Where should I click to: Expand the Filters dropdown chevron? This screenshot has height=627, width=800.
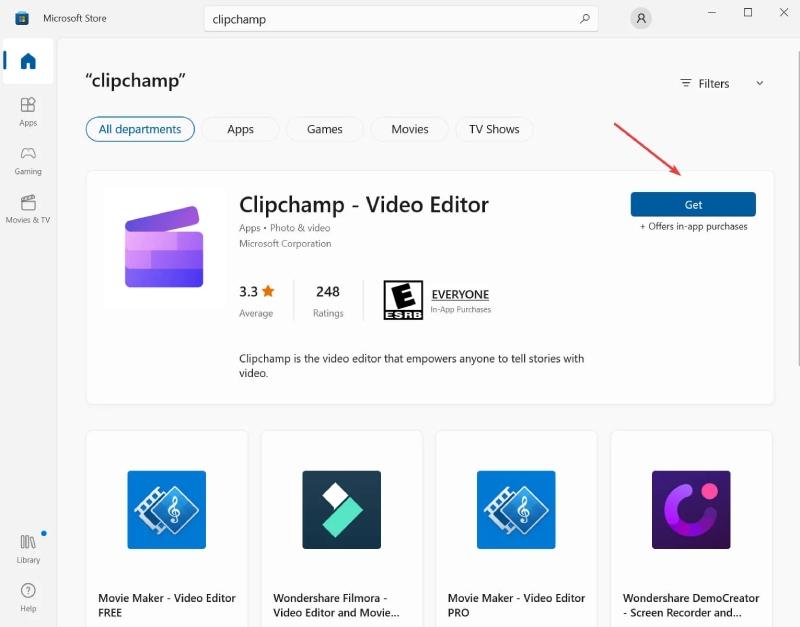[760, 83]
